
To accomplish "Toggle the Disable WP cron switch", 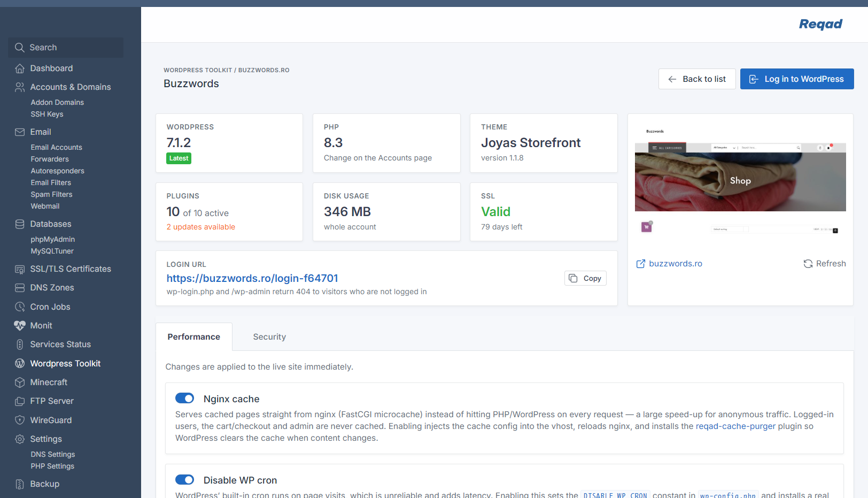I will tap(185, 480).
